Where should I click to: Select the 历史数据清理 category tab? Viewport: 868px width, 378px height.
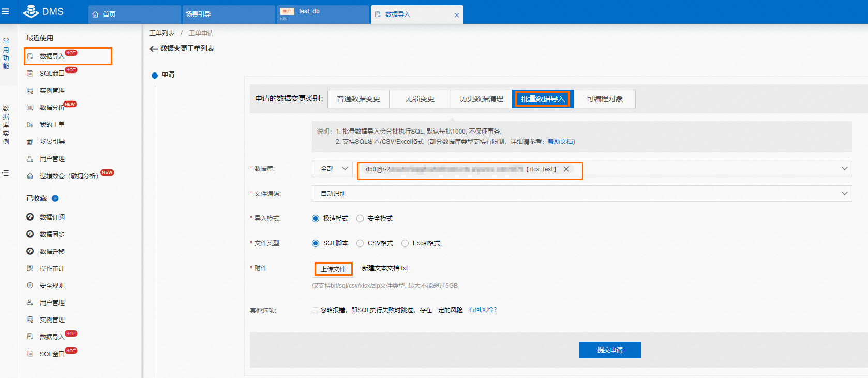[482, 99]
